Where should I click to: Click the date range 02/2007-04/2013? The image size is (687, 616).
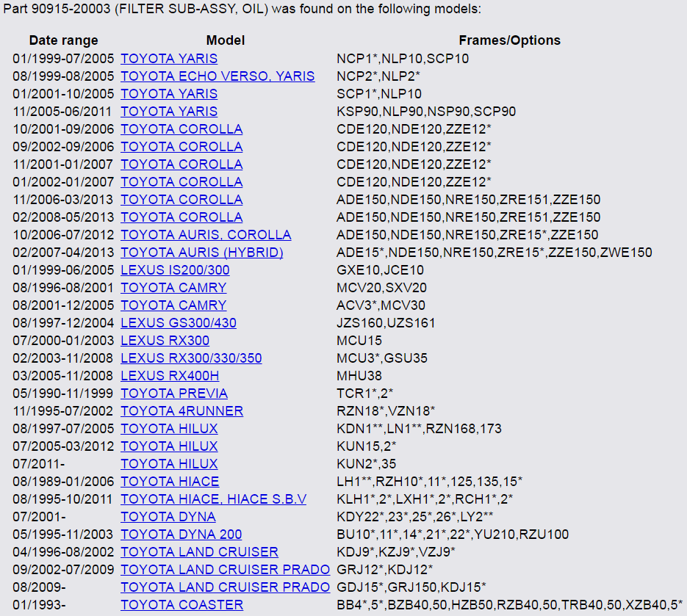tap(63, 252)
